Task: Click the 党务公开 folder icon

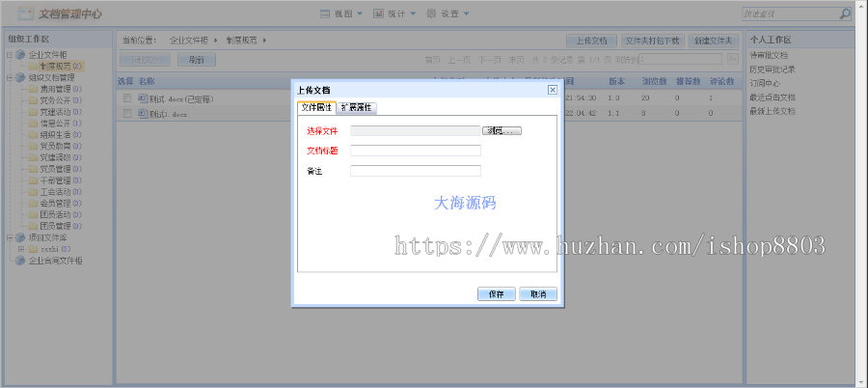Action: tap(33, 101)
